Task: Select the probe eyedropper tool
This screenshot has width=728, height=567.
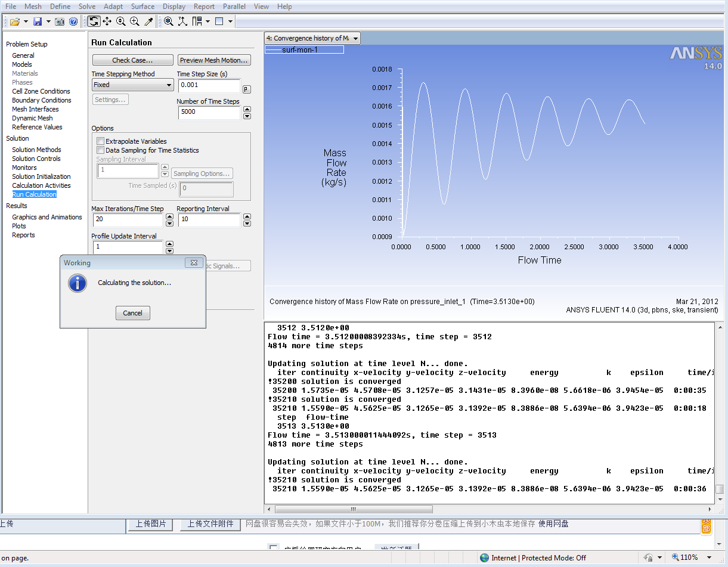Action: coord(149,21)
